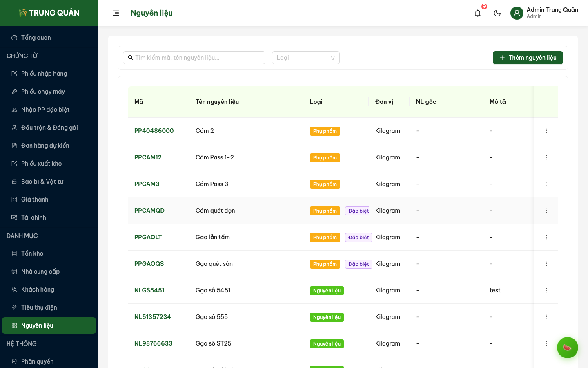
Task: Collapse the sidebar using the menu icon
Action: point(116,13)
